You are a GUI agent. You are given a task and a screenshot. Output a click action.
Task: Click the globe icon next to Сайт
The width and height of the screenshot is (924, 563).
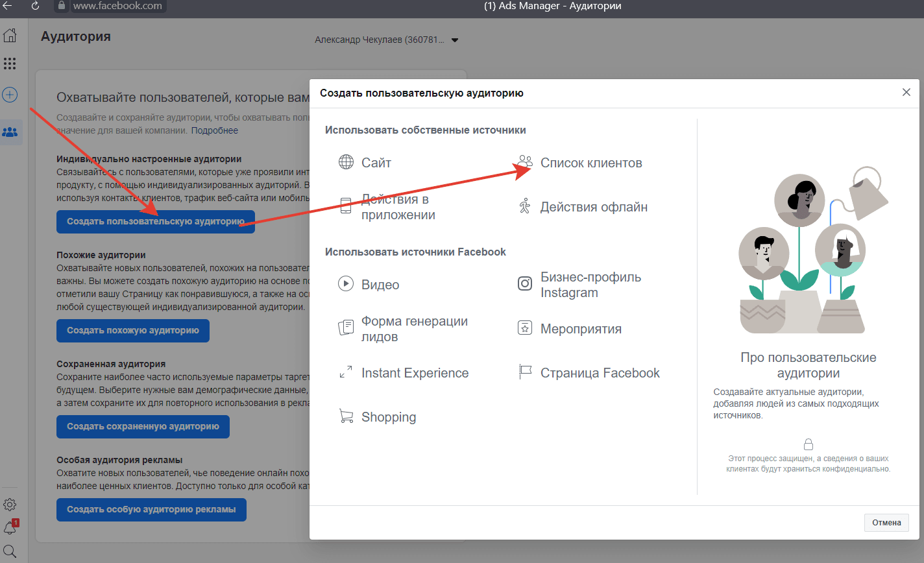(x=346, y=162)
